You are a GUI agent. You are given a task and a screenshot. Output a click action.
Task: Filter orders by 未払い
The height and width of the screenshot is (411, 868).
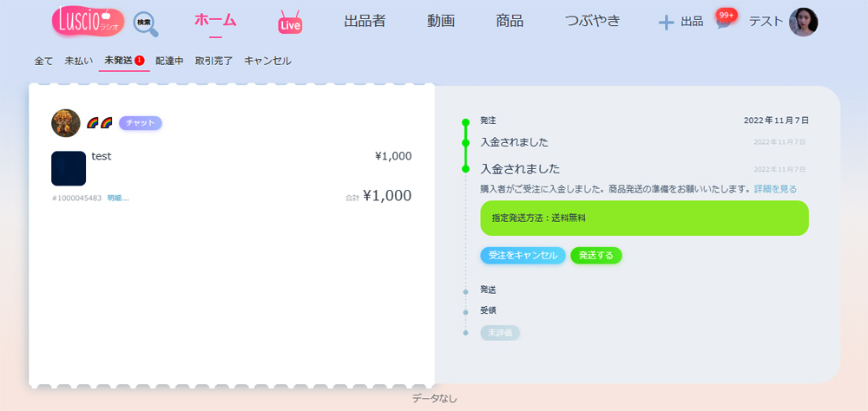[x=79, y=61]
